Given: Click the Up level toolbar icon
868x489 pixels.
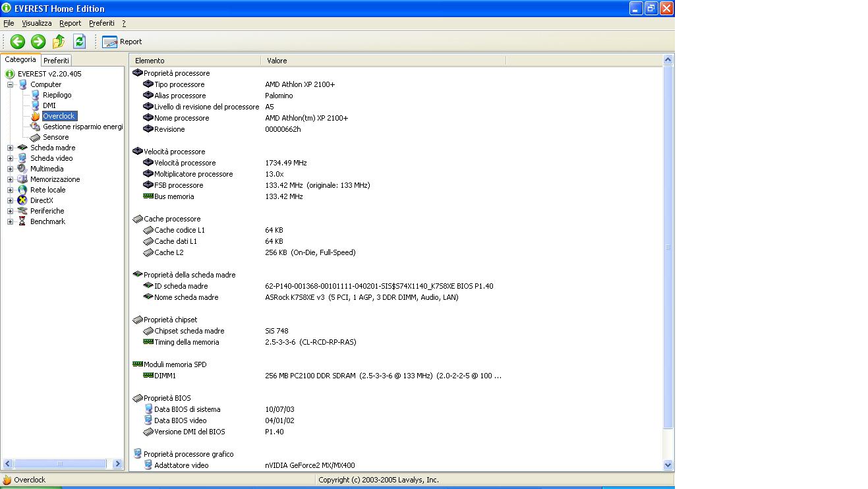Looking at the screenshot, I should (x=59, y=42).
